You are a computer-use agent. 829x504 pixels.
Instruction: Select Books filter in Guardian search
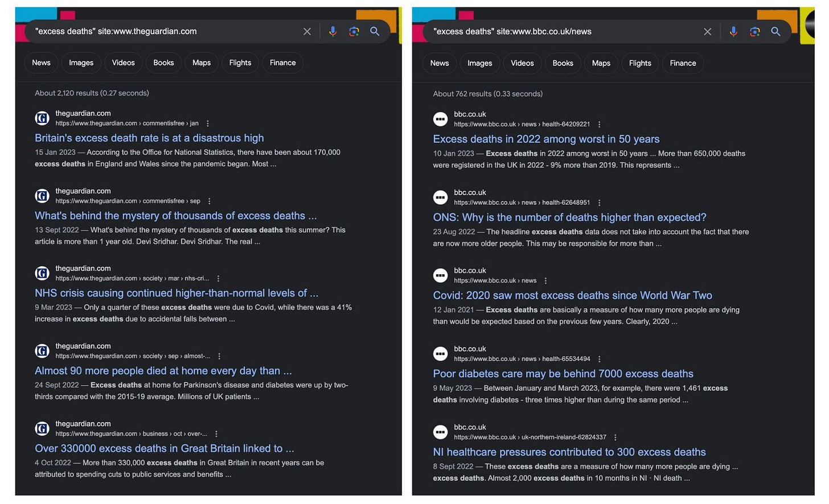click(x=163, y=63)
